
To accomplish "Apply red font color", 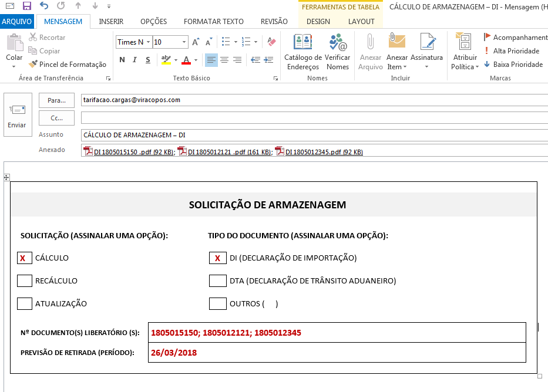I will (x=186, y=60).
